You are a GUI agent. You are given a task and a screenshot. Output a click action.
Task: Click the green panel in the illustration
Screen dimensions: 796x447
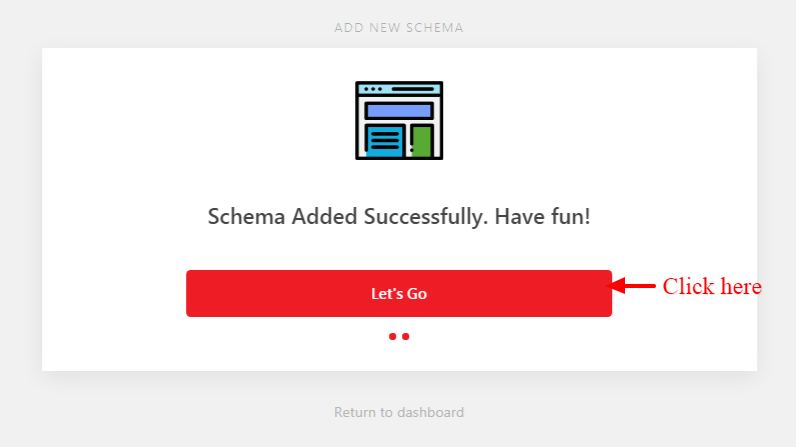tap(423, 141)
